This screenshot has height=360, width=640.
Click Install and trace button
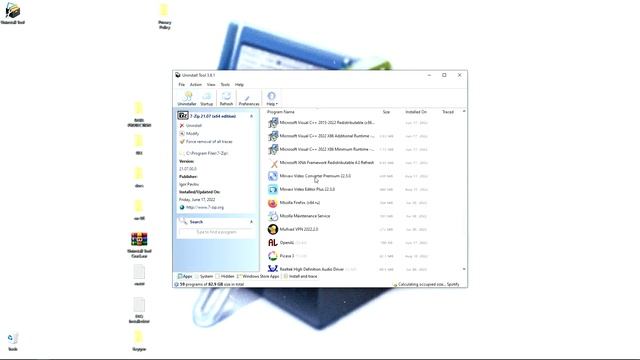300,276
